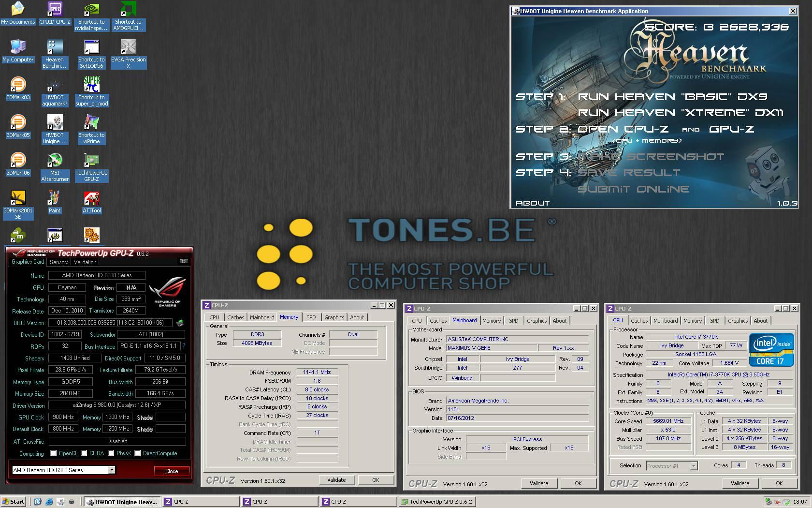812x508 pixels.
Task: Click the save BIOS chip icon in GPU-Z
Action: [x=180, y=323]
